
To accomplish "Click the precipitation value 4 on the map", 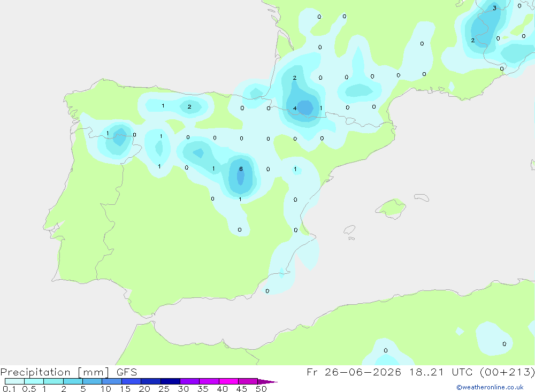I will tap(295, 109).
